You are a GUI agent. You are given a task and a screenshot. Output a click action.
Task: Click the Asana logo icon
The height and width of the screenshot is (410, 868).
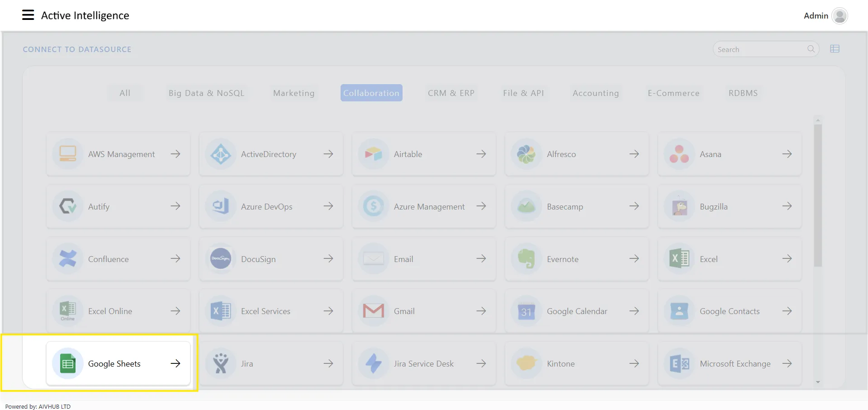click(679, 154)
